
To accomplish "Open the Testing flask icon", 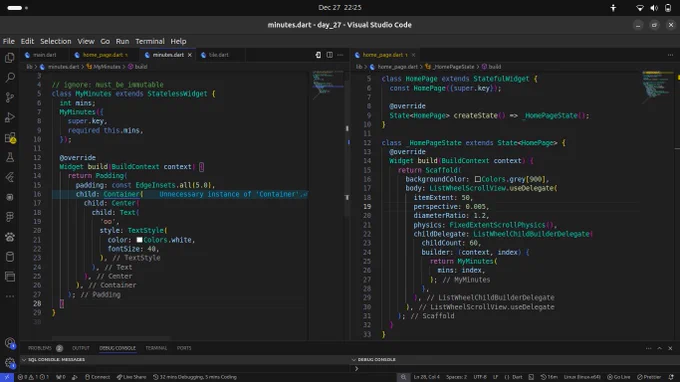I will point(10,157).
